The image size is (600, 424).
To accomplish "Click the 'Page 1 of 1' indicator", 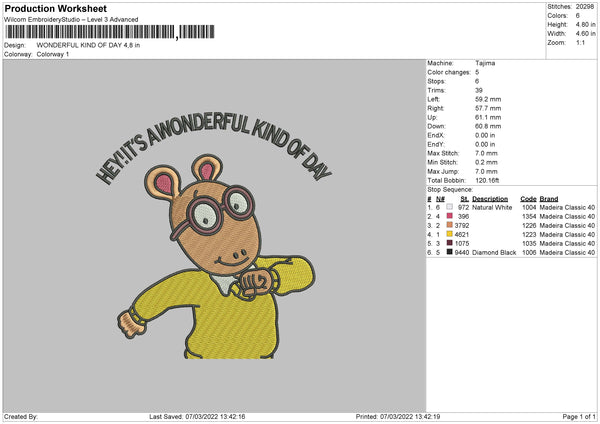I will [579, 416].
